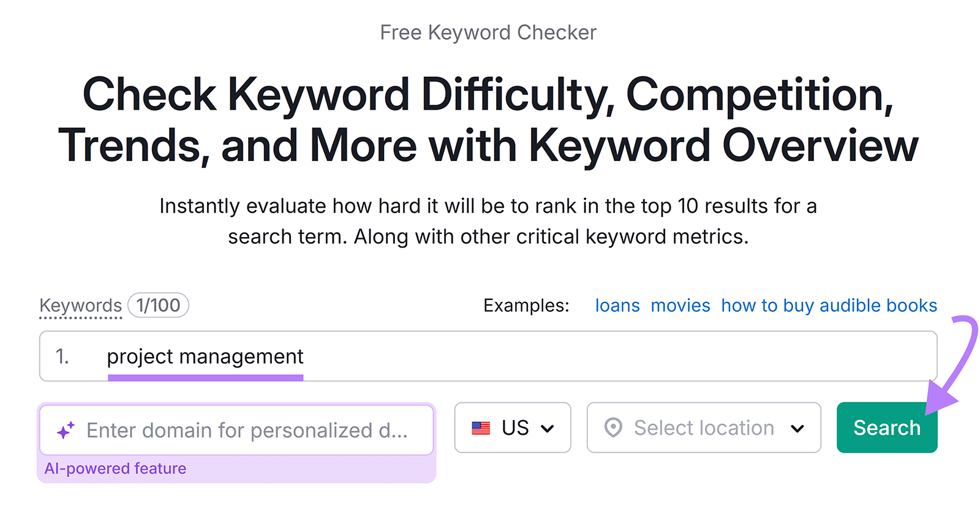Click the AI sparkle icon in the domain field

[67, 427]
